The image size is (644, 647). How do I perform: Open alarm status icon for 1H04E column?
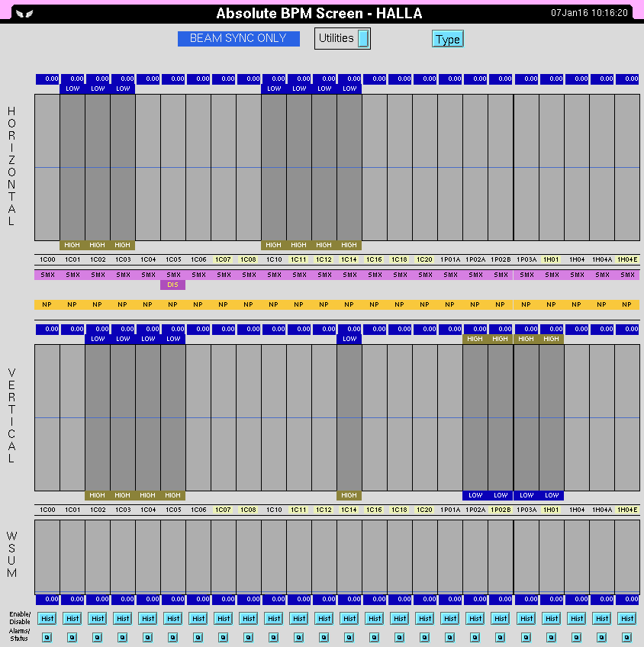pos(626,638)
